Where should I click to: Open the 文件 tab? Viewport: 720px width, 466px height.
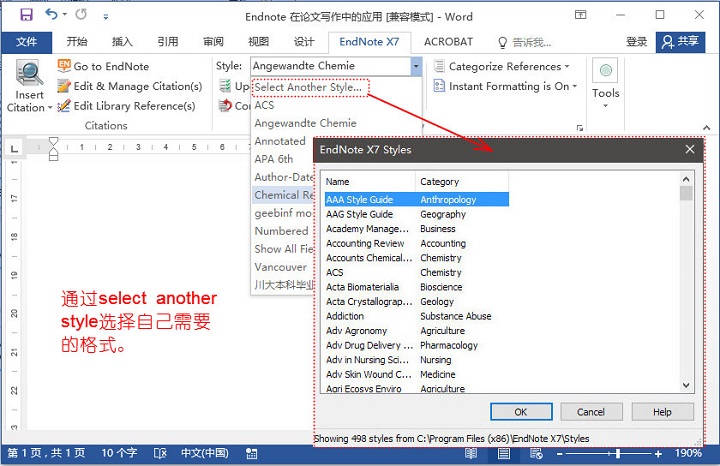[26, 42]
